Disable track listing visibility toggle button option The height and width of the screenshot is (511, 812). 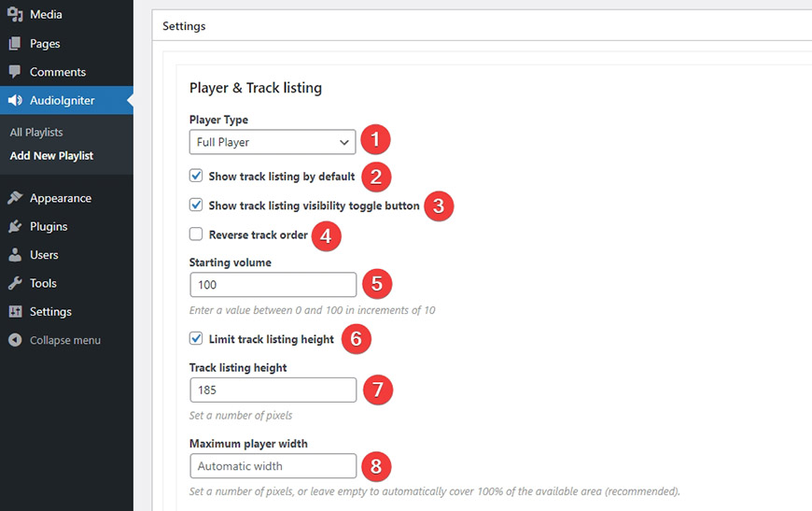[x=196, y=205]
